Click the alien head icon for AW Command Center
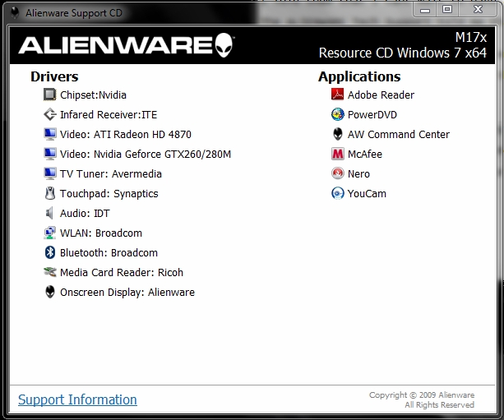 [x=337, y=134]
